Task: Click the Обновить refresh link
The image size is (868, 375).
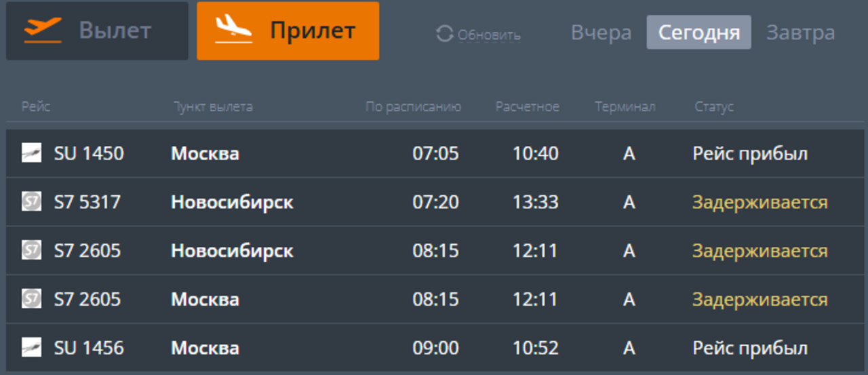Action: pyautogui.click(x=488, y=35)
